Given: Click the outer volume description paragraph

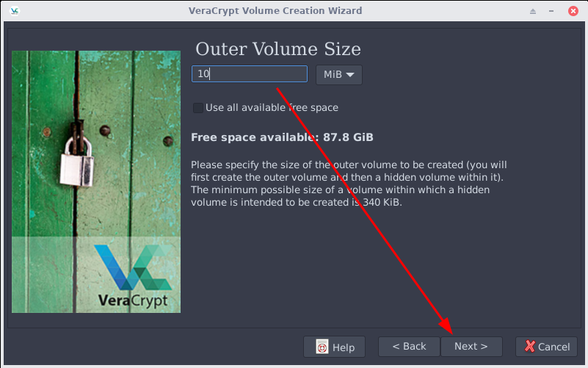Looking at the screenshot, I should pyautogui.click(x=349, y=184).
